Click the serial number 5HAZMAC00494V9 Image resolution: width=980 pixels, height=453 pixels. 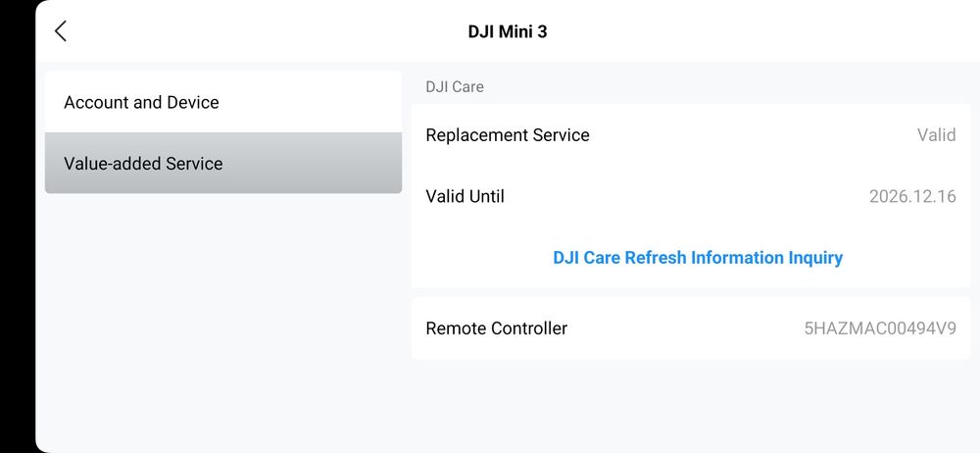880,328
